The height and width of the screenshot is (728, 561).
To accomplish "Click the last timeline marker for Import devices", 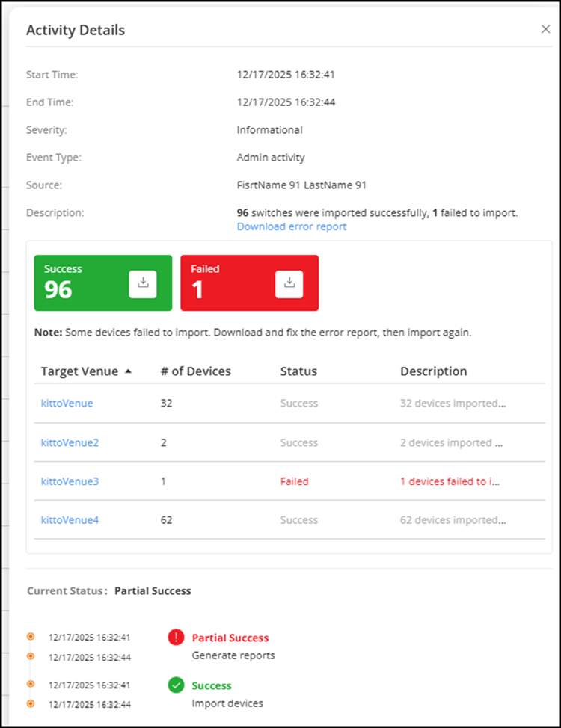I will [x=31, y=703].
